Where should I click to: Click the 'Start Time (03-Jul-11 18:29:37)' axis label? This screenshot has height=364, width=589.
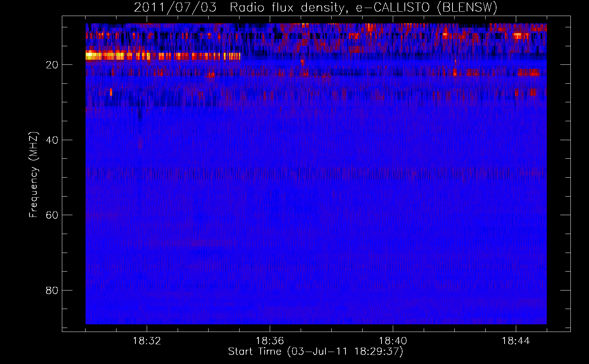pos(316,352)
